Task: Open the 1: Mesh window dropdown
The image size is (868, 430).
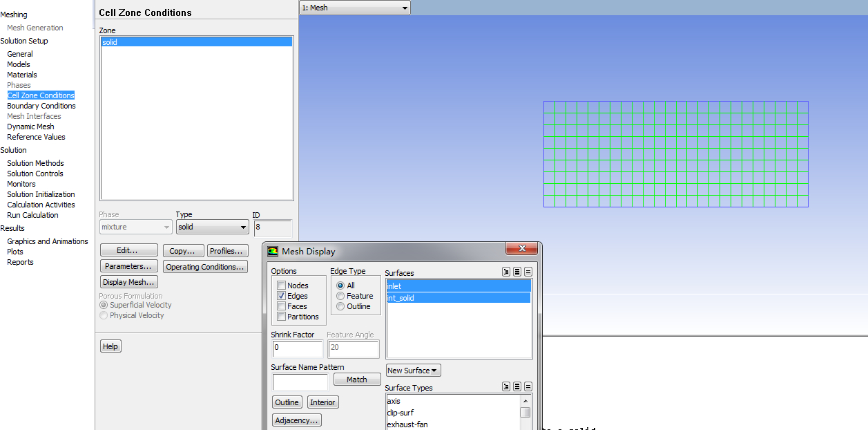Action: (355, 8)
